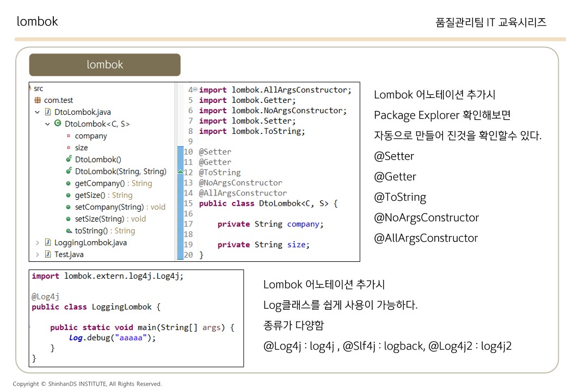566x392 pixels.
Task: Select the company field in the outline
Action: [91, 136]
